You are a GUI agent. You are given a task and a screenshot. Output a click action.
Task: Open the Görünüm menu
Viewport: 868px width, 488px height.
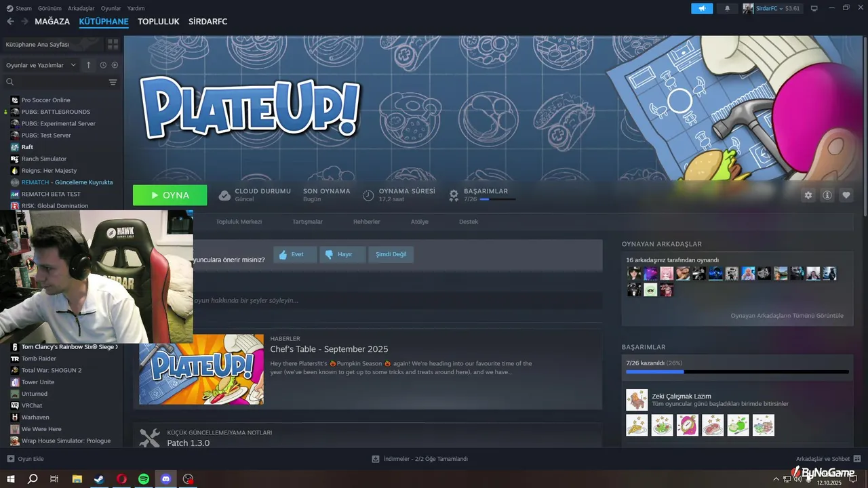[50, 8]
